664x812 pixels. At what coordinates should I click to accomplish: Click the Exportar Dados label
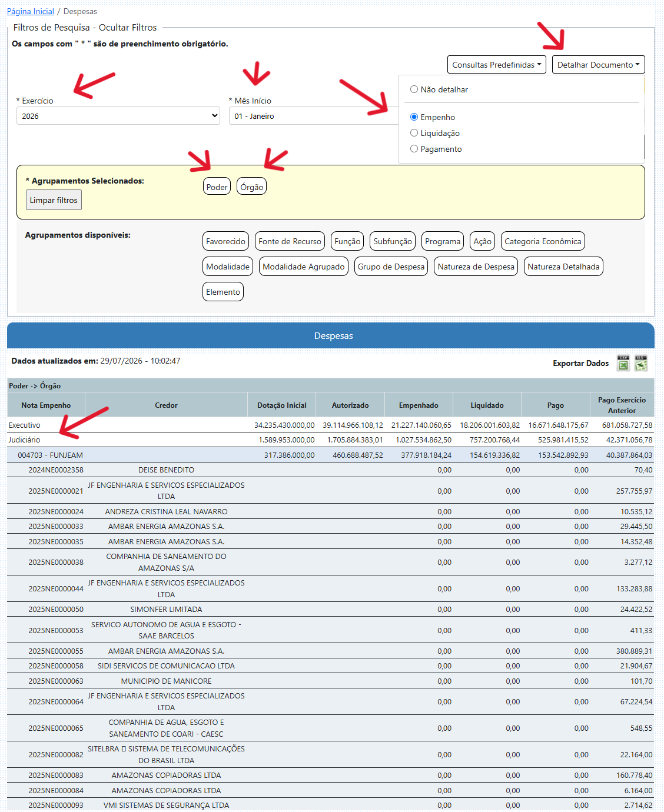pyautogui.click(x=580, y=363)
